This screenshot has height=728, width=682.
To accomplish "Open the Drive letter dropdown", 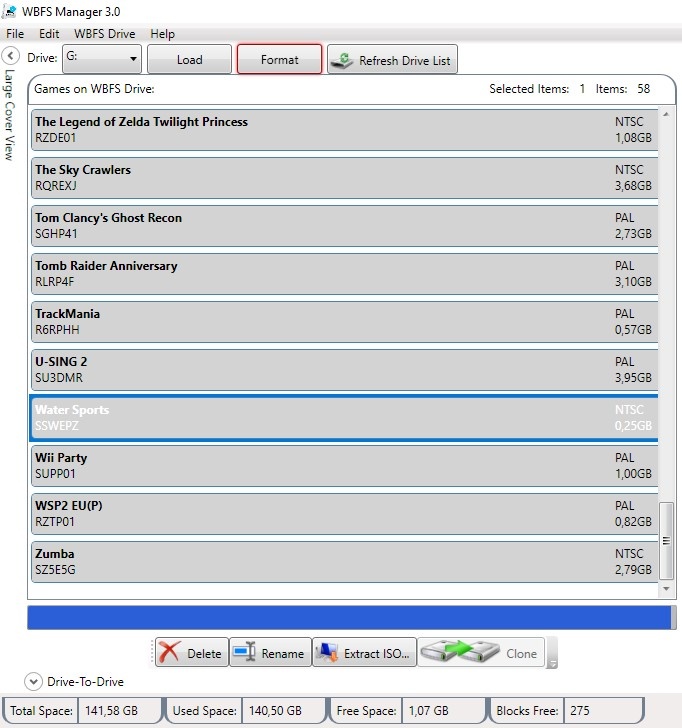I will click(102, 59).
